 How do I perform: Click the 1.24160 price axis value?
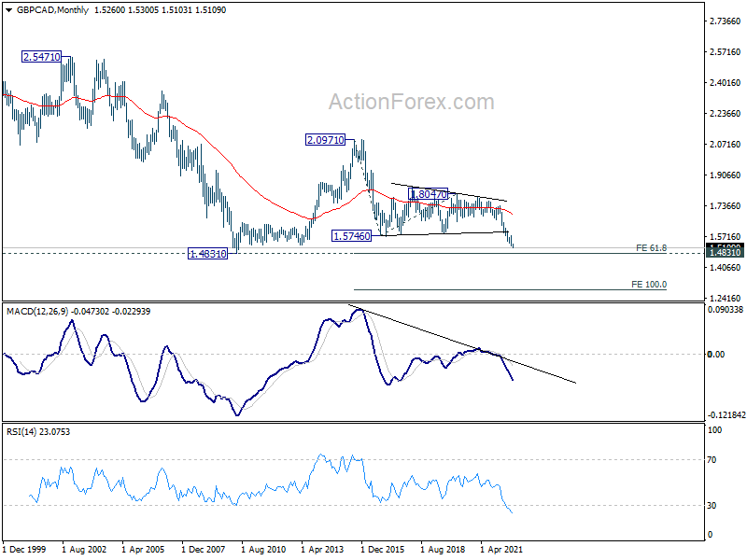coord(726,299)
